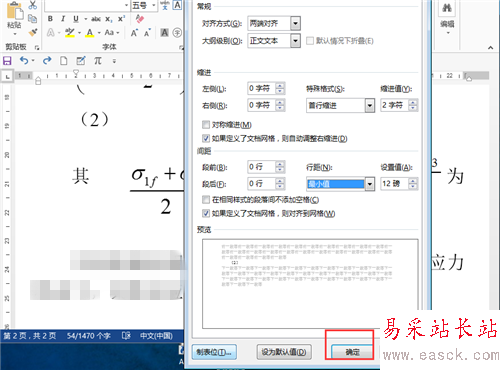Clear all formatting with eraser icon
The width and height of the screenshot is (500, 370).
[140, 19]
